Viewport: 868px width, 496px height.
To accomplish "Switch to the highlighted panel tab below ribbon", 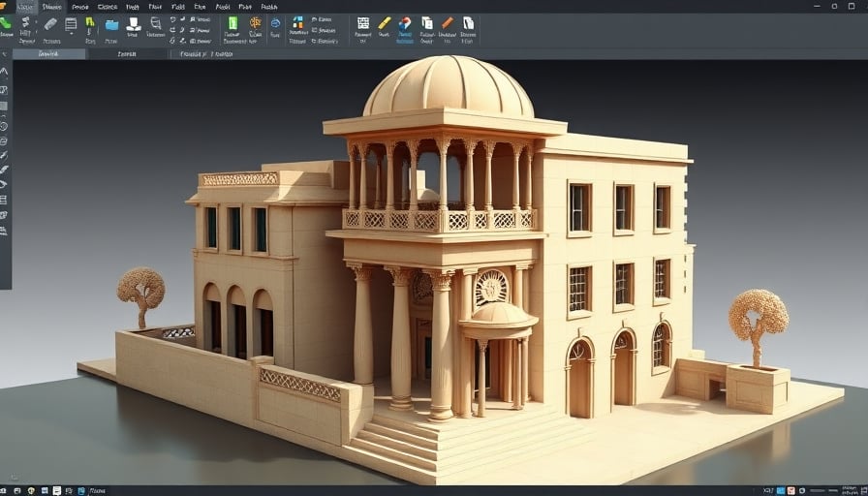I will (x=48, y=54).
